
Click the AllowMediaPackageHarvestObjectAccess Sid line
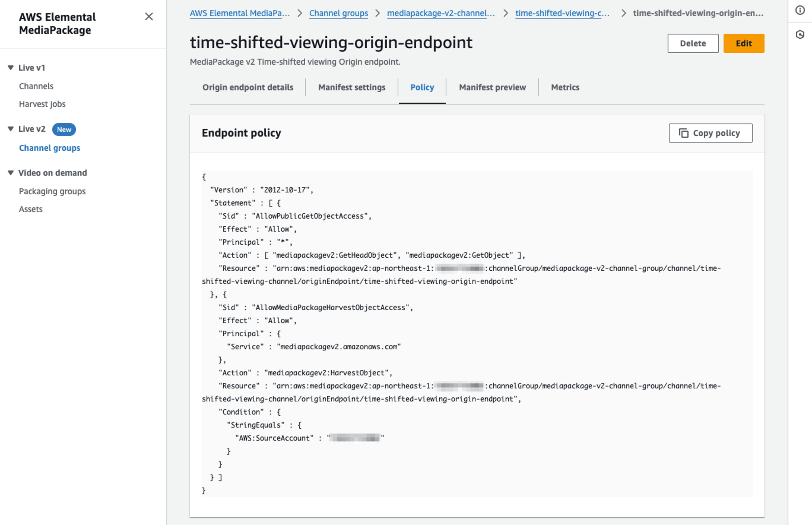(x=316, y=308)
